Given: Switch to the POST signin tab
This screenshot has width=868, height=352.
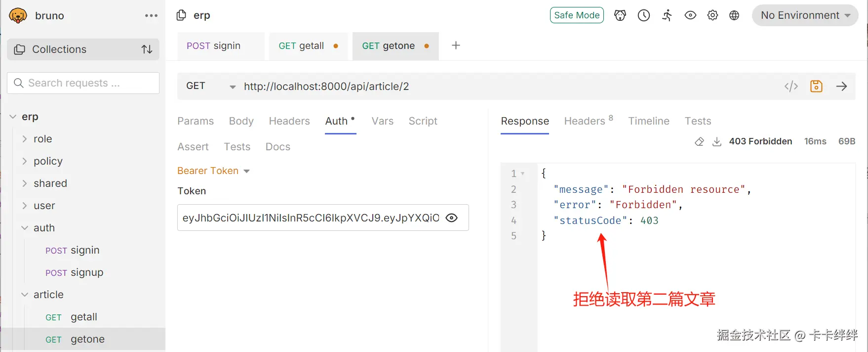Looking at the screenshot, I should point(221,46).
